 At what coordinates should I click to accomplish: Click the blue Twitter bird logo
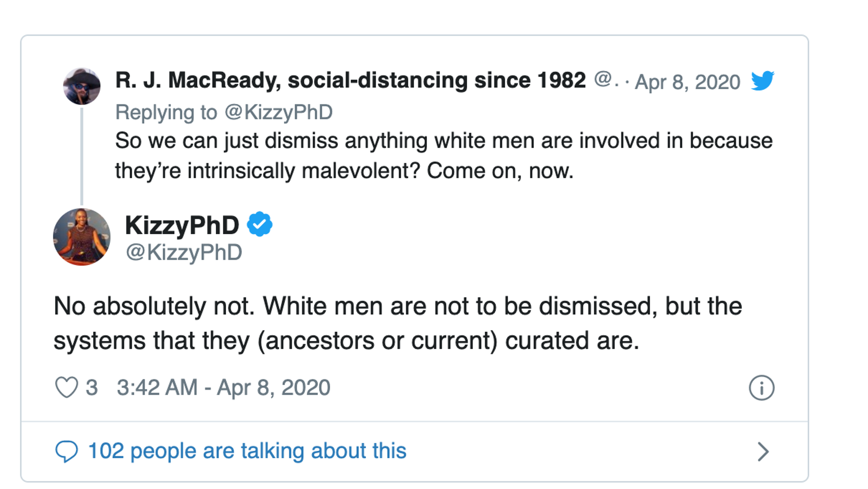tap(762, 81)
